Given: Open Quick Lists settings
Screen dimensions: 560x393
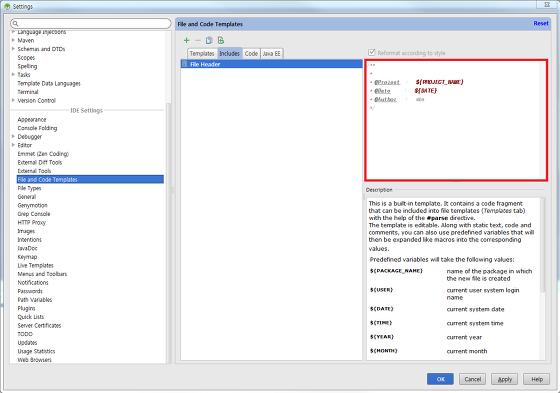Looking at the screenshot, I should 31,317.
